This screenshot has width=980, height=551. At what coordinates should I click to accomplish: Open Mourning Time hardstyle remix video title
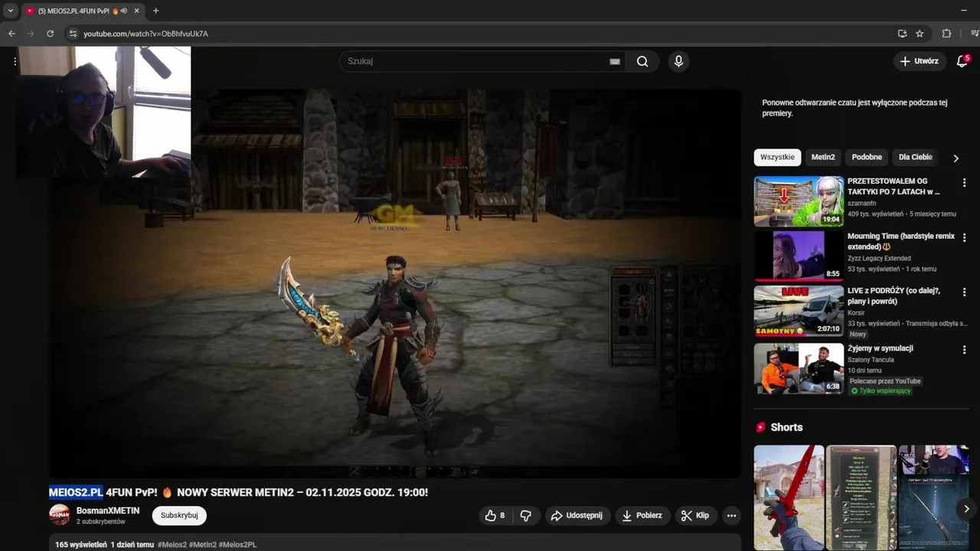click(x=901, y=242)
